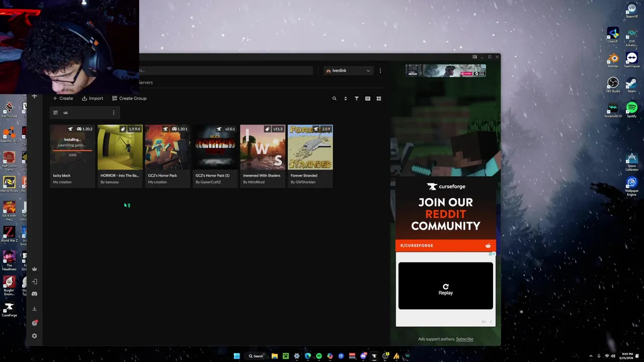644x362 pixels.
Task: Replay the ad video
Action: click(446, 289)
